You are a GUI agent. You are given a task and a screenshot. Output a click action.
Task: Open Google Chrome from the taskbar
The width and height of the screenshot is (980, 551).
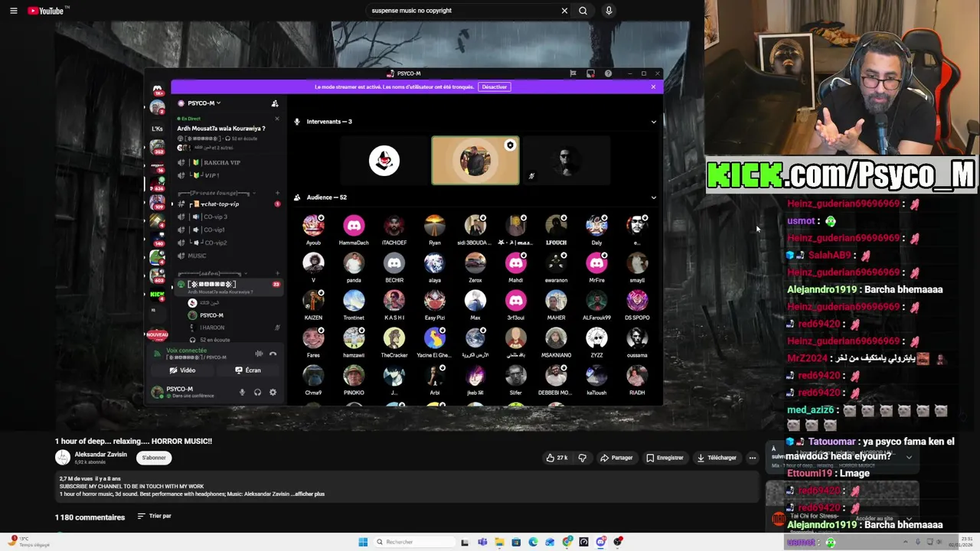click(567, 542)
